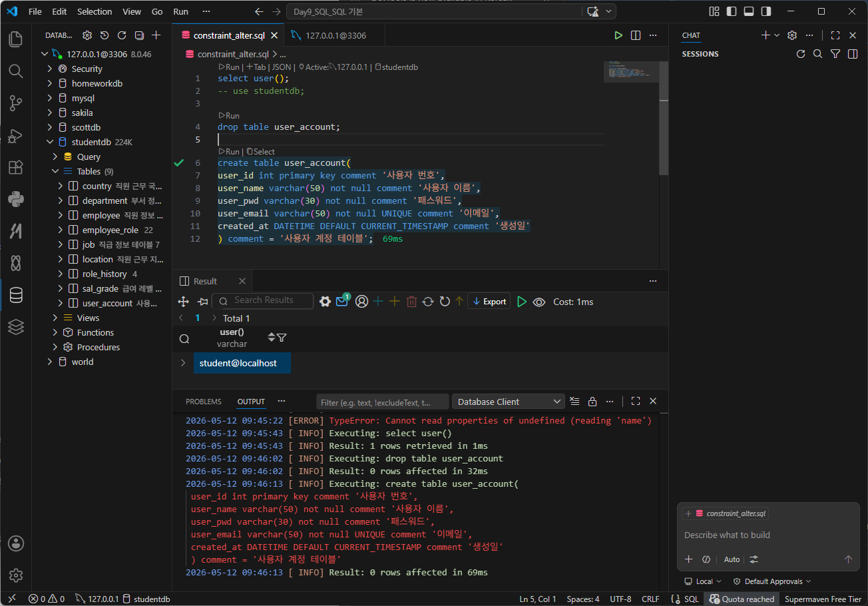Open result settings gear icon
Screen dimensions: 868x606
coord(325,302)
